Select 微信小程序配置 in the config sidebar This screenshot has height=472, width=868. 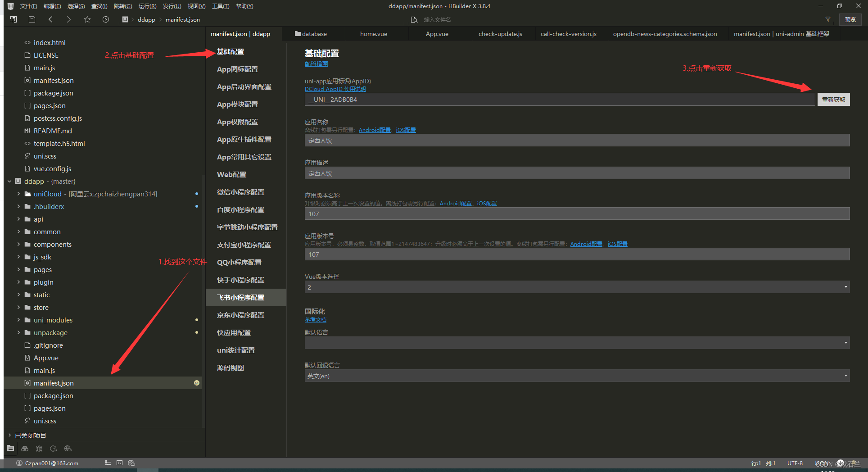240,192
